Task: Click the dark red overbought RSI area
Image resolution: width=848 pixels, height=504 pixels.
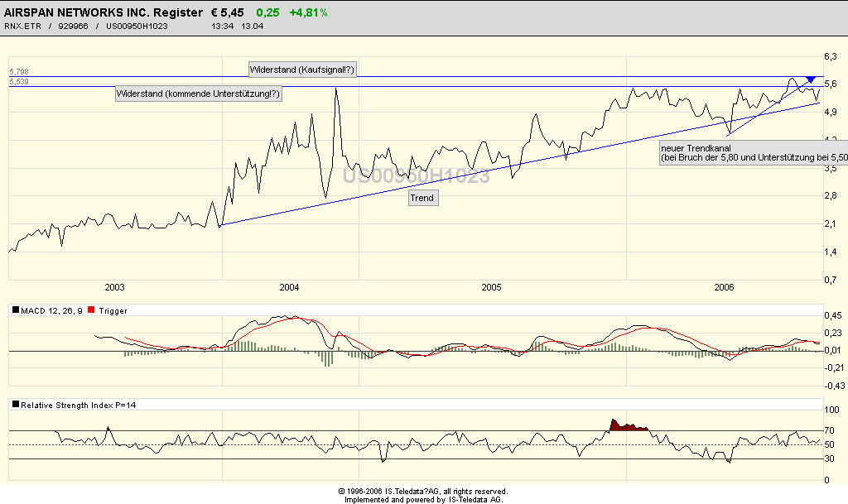Action: tap(628, 425)
